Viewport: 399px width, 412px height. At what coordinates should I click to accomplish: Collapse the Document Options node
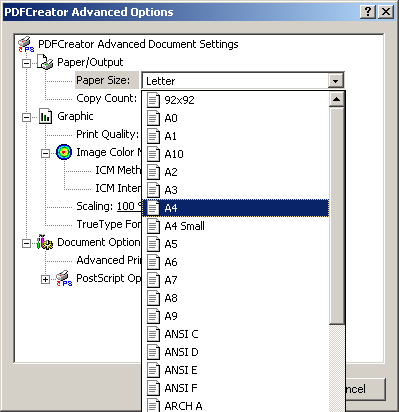(26, 243)
